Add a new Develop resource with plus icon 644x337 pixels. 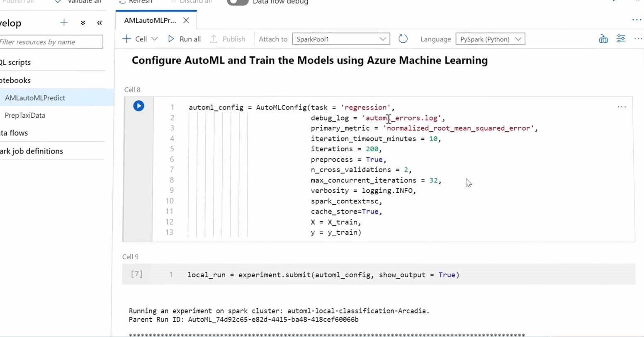coord(64,23)
